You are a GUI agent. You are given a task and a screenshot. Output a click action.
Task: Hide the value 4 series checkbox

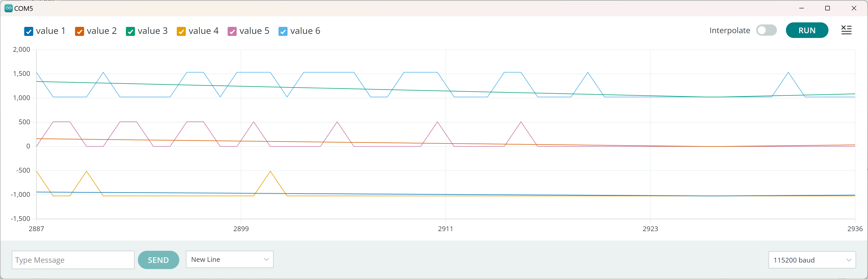coord(181,31)
